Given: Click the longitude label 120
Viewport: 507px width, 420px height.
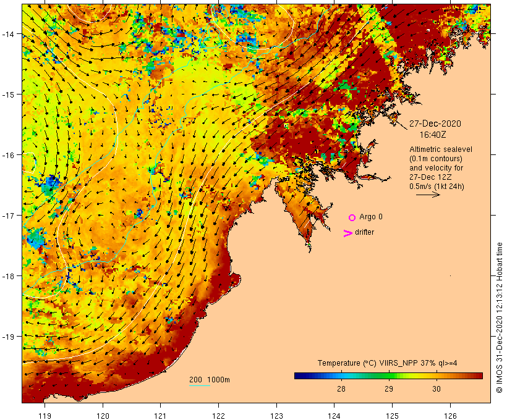Looking at the screenshot, I should tap(103, 416).
